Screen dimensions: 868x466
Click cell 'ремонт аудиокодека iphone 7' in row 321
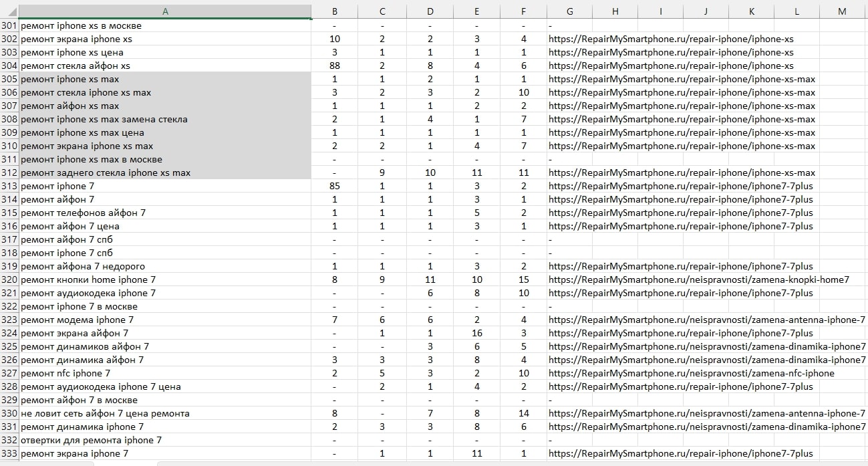point(166,293)
